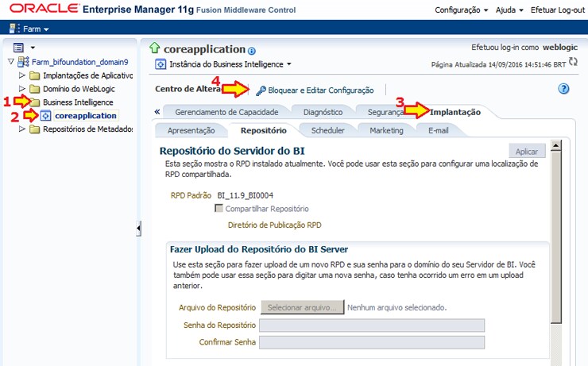This screenshot has width=588, height=366.
Task: Click the Aplicar button
Action: pyautogui.click(x=527, y=152)
